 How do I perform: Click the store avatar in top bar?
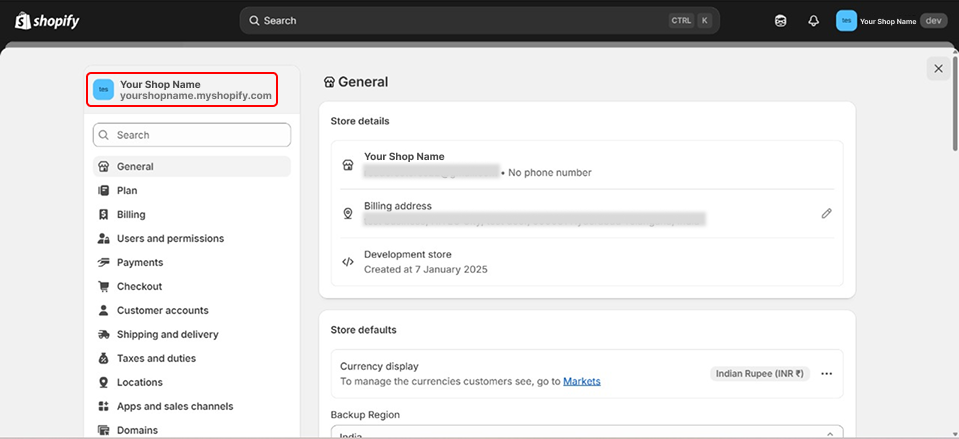[846, 21]
